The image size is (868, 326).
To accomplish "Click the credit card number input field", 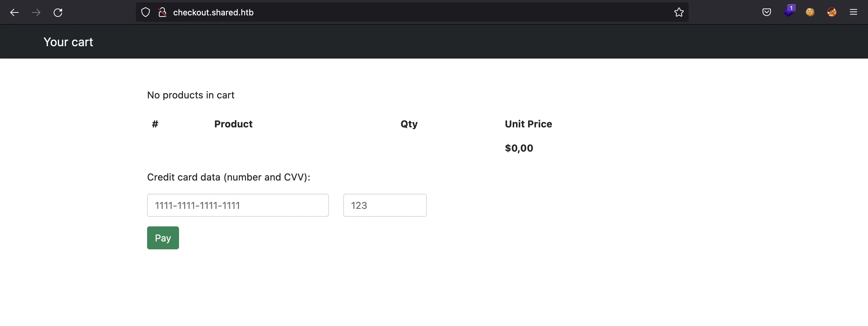I will click(237, 205).
